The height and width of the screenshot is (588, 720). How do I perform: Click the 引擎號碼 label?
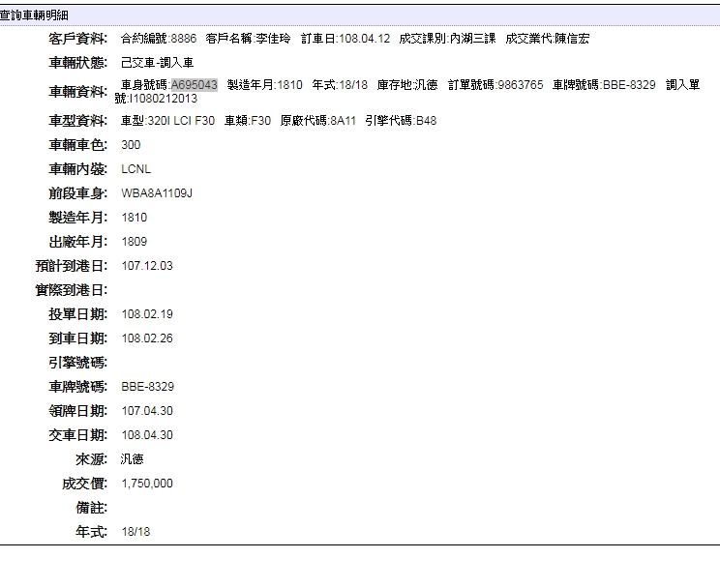[x=78, y=363]
